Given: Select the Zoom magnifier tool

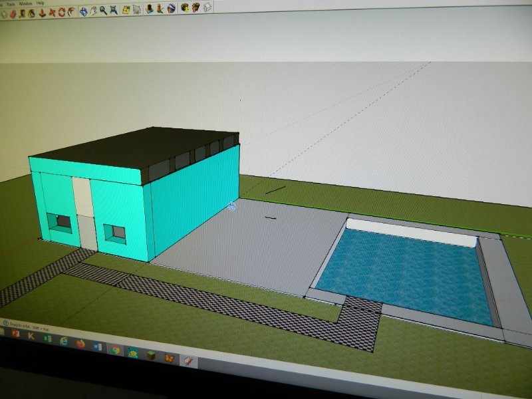Looking at the screenshot, I should tap(104, 11).
